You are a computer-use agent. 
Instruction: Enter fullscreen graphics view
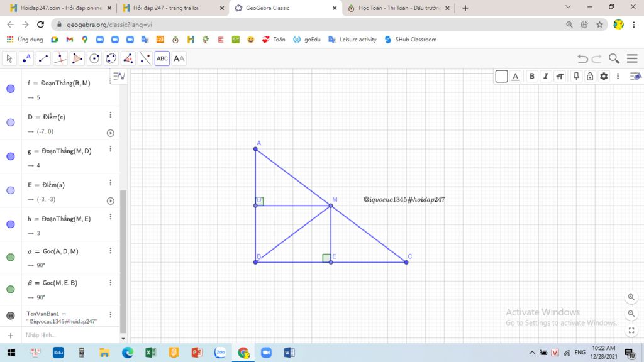coord(631,331)
